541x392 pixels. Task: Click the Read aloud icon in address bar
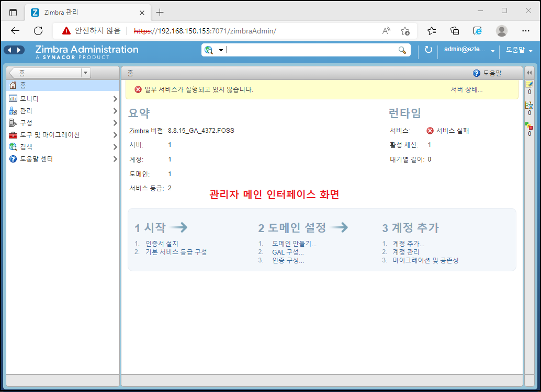[x=387, y=31]
